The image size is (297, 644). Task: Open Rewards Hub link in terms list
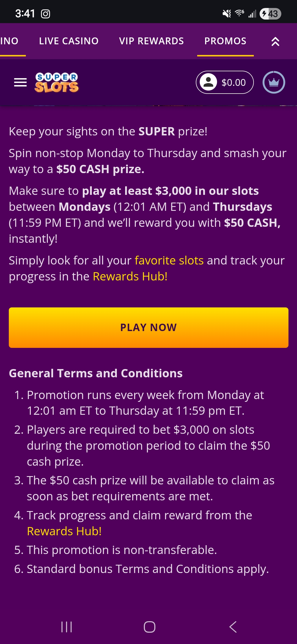pyautogui.click(x=64, y=531)
